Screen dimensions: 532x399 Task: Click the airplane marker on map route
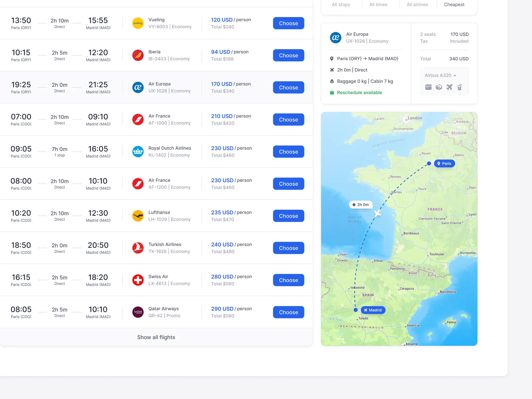click(378, 213)
